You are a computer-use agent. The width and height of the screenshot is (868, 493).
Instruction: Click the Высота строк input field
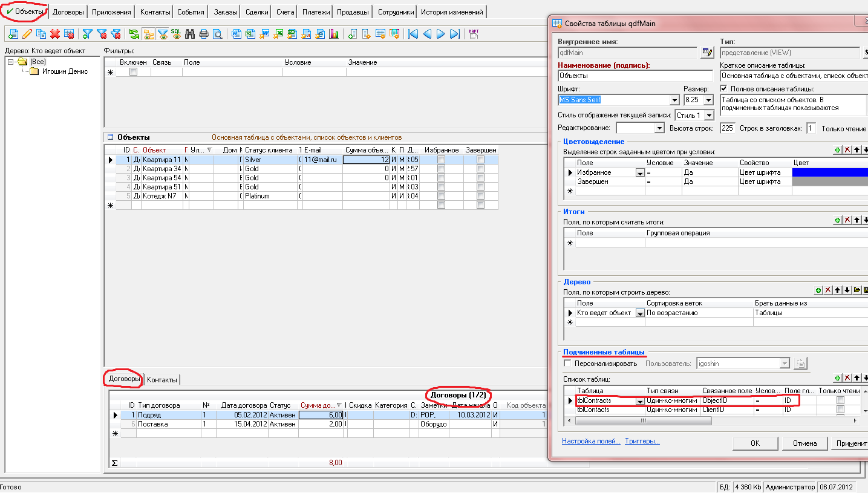point(728,128)
